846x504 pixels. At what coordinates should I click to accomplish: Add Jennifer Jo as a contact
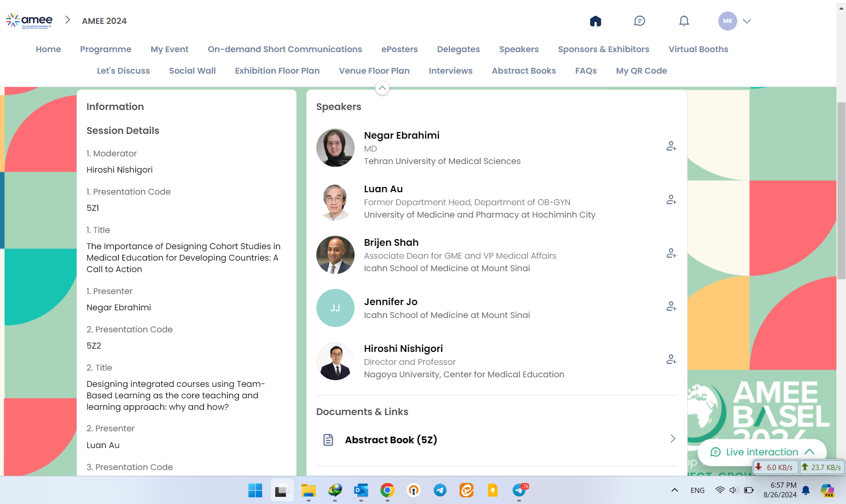click(x=671, y=307)
